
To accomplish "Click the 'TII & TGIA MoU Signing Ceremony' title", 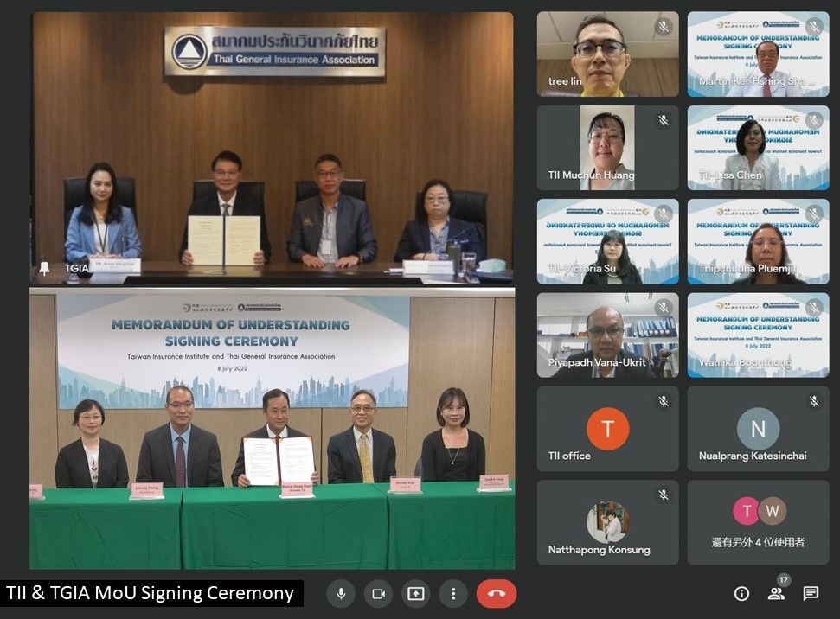I will [x=150, y=593].
